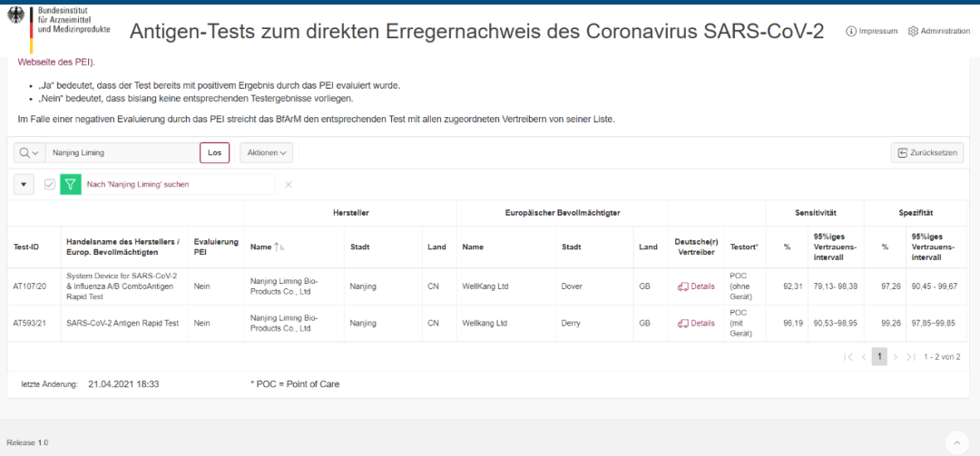Open Details for the AT107/20 row

(696, 286)
